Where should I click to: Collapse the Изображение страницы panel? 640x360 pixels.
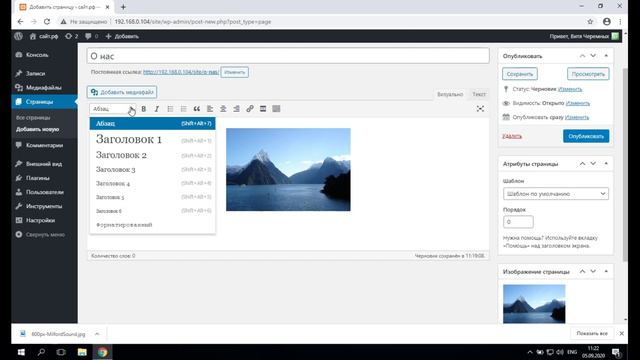[606, 271]
